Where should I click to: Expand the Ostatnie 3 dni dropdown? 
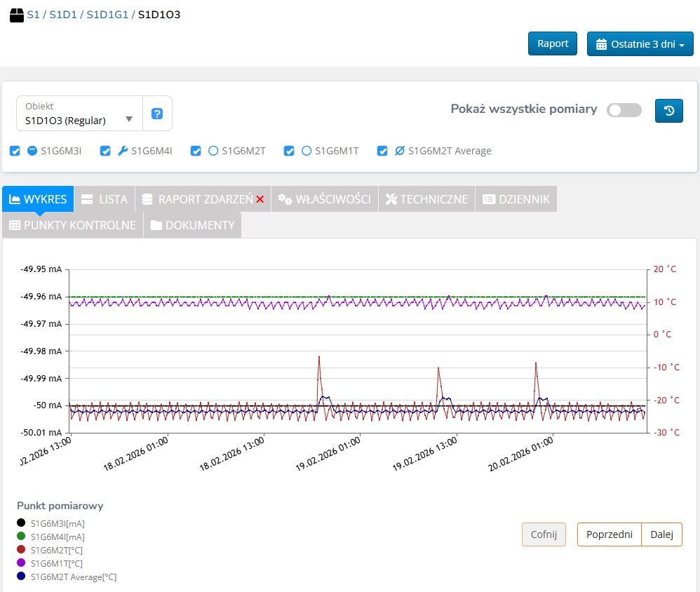640,44
